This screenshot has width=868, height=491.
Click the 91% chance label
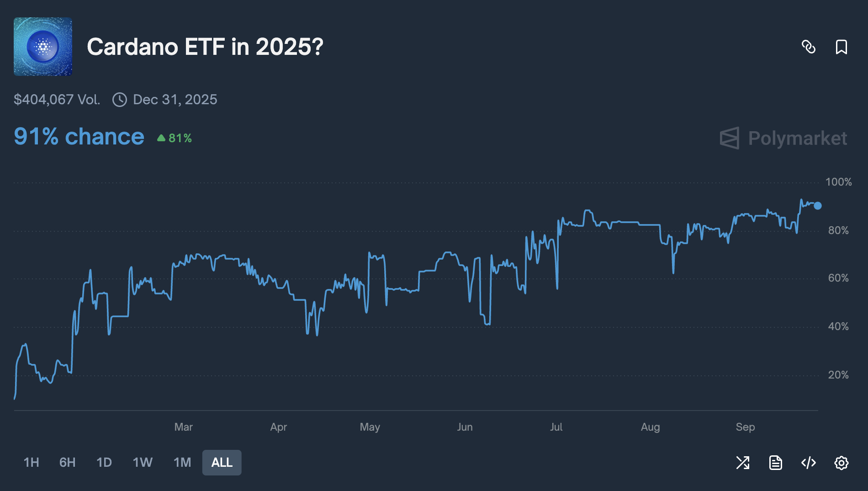(79, 136)
